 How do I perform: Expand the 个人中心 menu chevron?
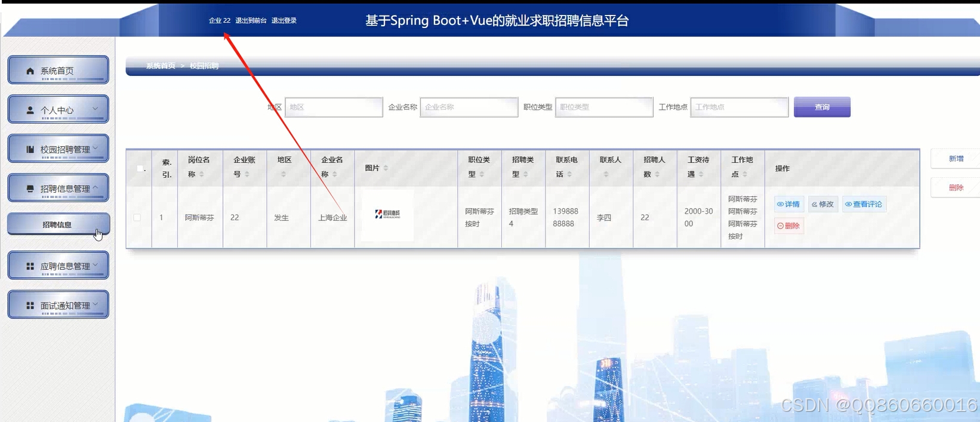[x=95, y=109]
